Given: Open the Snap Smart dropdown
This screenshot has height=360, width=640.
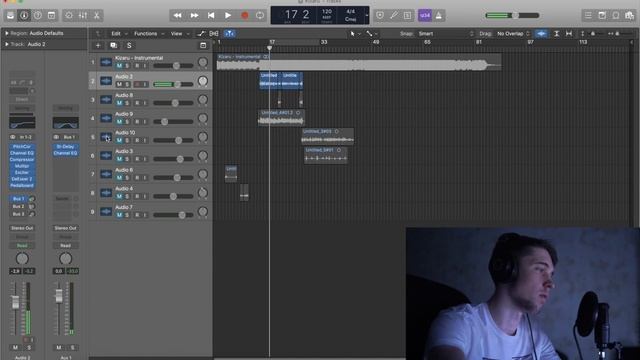Looking at the screenshot, I should pos(446,33).
